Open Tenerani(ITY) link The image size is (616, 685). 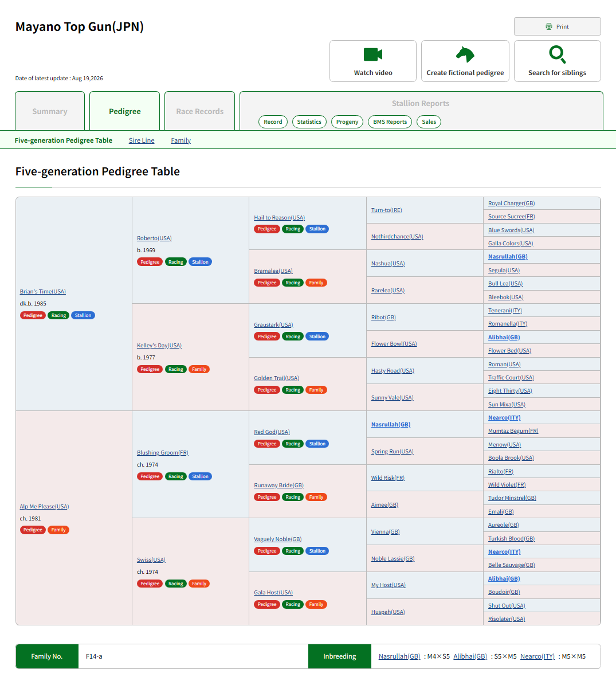point(505,310)
